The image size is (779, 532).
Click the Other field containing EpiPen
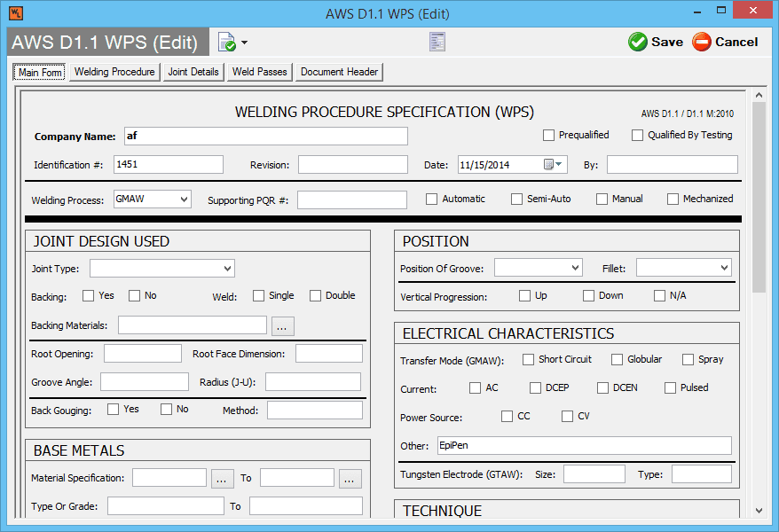click(584, 446)
